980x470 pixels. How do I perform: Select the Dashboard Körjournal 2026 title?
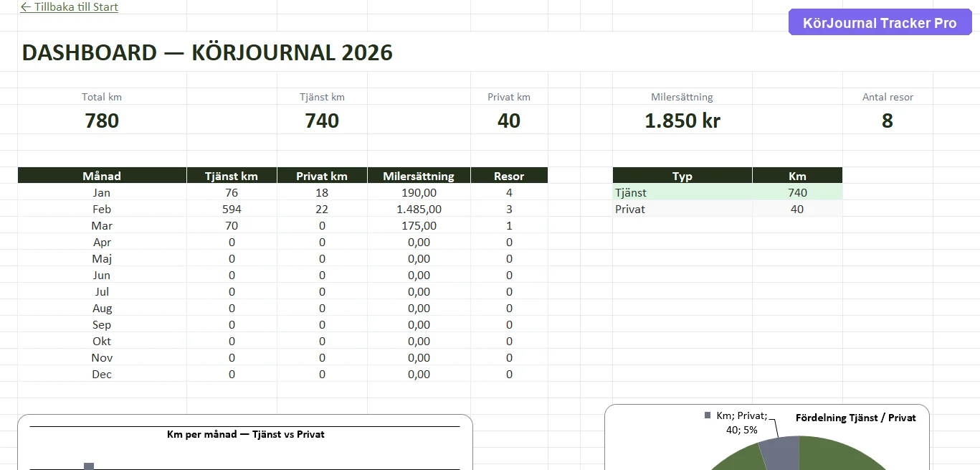(x=207, y=52)
